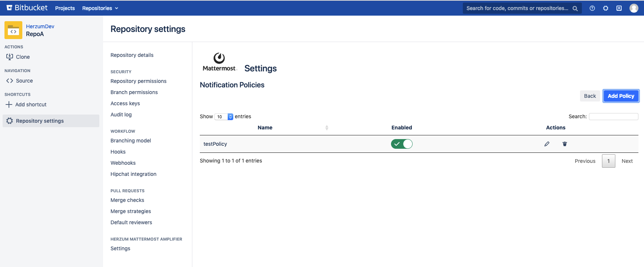Sort the table by Name column

pos(265,128)
